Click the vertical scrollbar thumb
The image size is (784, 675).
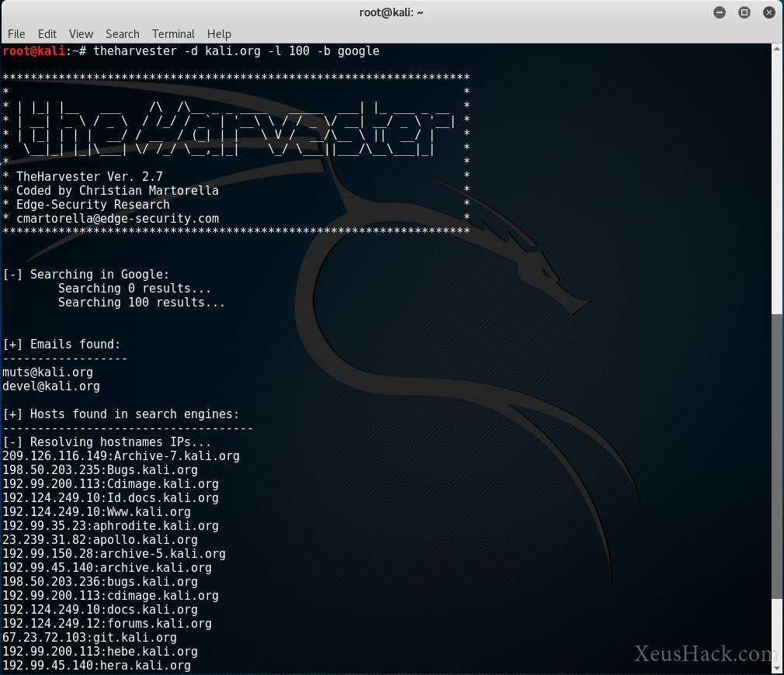(776, 456)
